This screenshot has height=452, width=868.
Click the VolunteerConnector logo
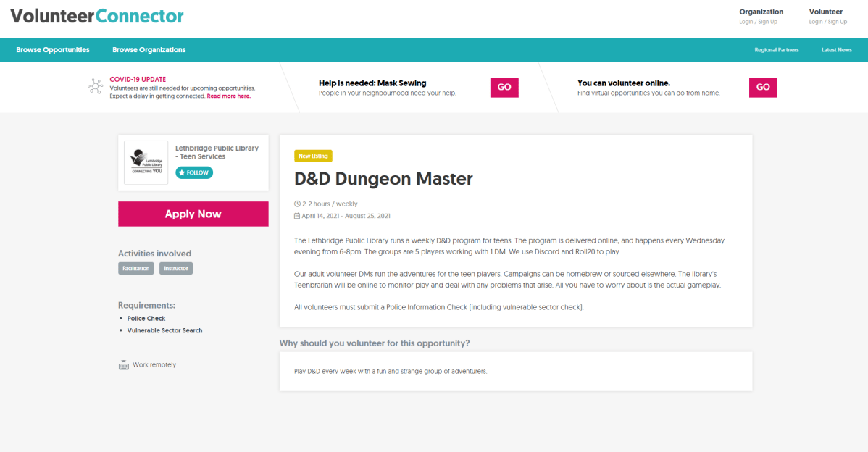[96, 14]
